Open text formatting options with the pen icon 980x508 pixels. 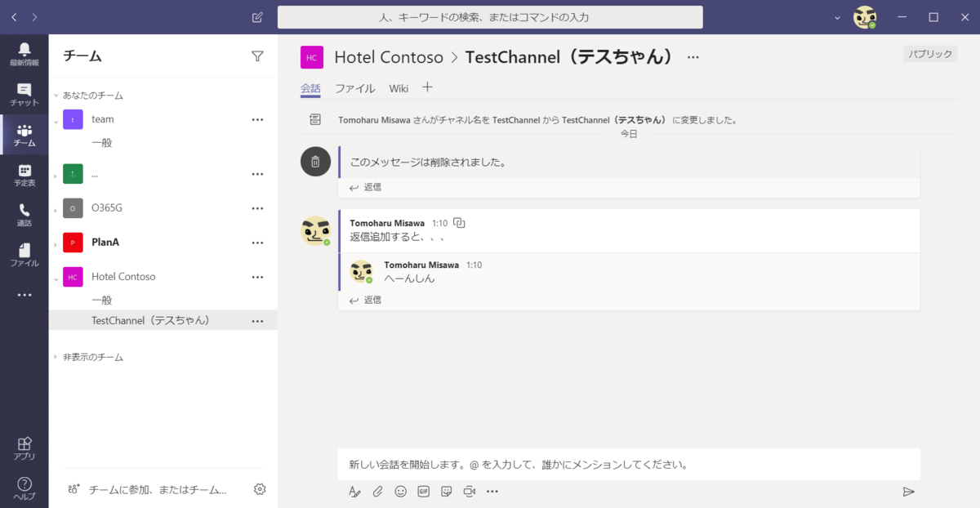point(354,491)
